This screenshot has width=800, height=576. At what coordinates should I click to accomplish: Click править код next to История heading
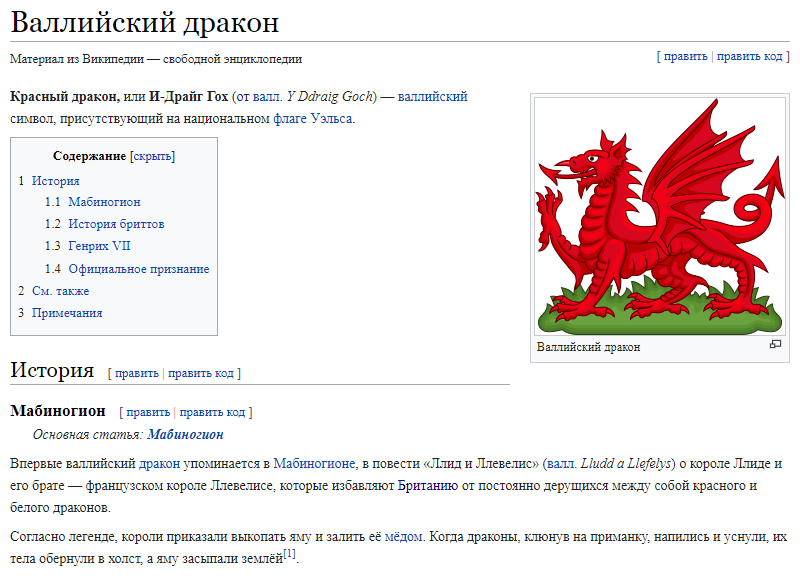pos(201,373)
